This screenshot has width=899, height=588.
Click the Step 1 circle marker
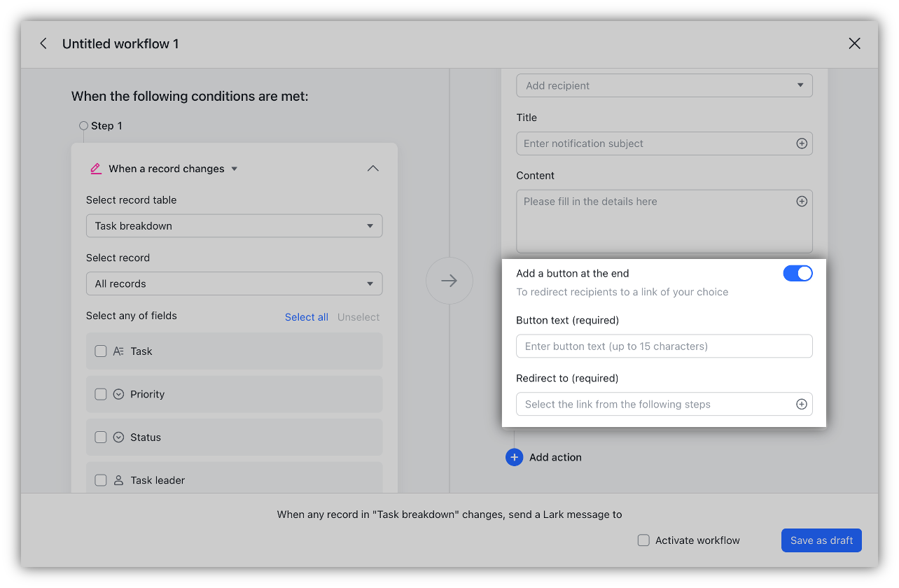[83, 126]
